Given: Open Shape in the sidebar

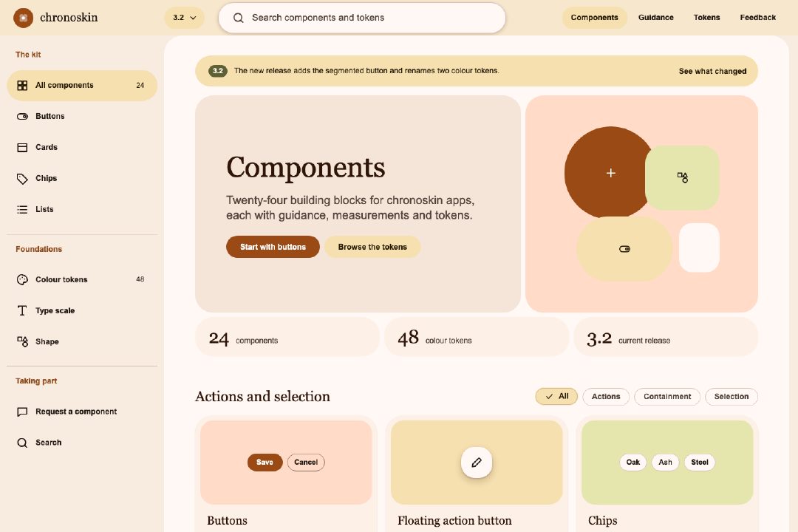Looking at the screenshot, I should coord(82,341).
